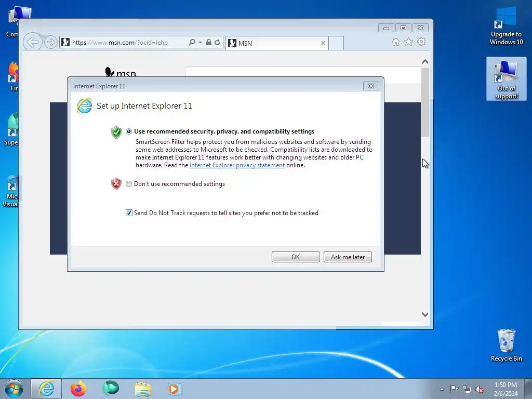Image resolution: width=532 pixels, height=399 pixels.
Task: Close the MSN tab
Action: (x=323, y=43)
